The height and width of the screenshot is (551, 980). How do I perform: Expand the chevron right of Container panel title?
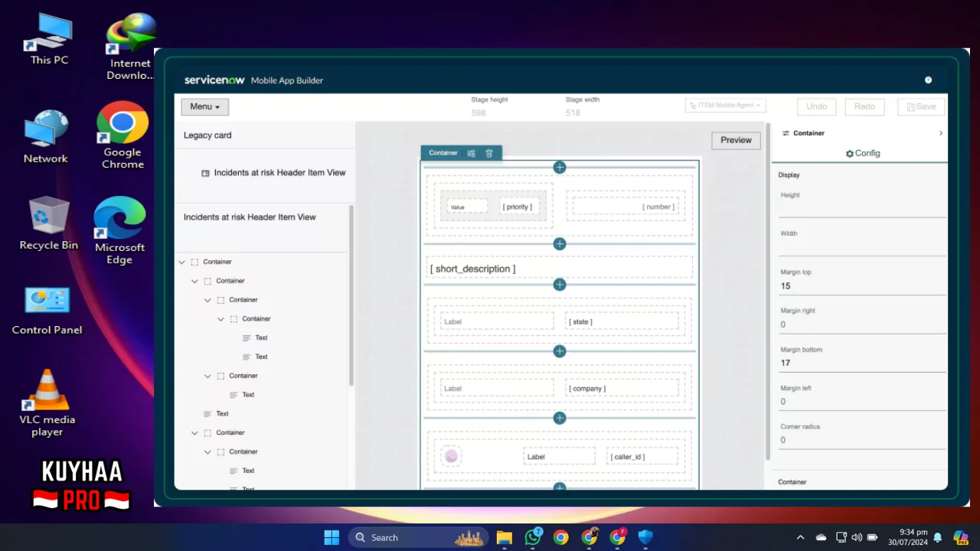(940, 133)
